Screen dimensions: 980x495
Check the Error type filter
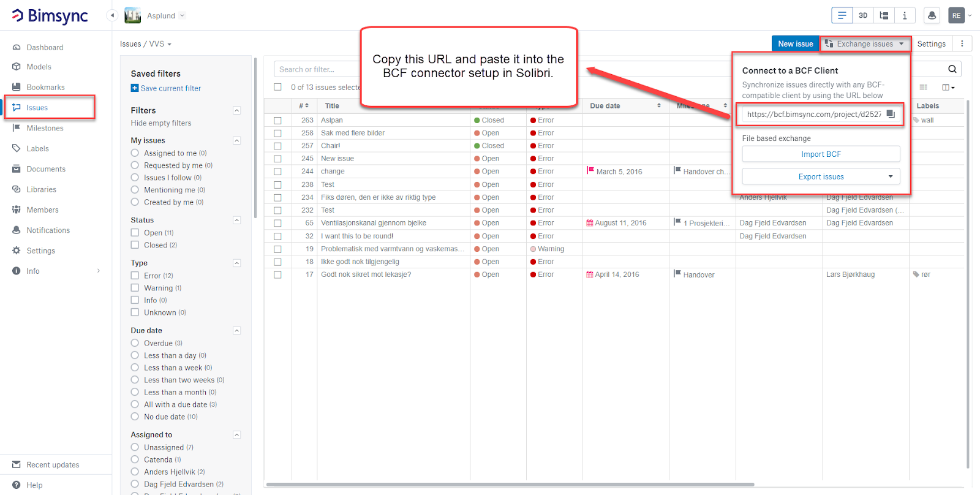pos(135,276)
